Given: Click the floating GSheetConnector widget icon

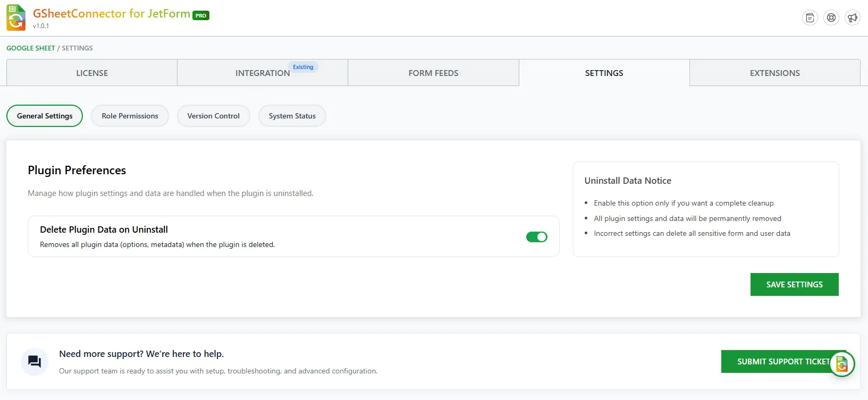Looking at the screenshot, I should click(842, 364).
